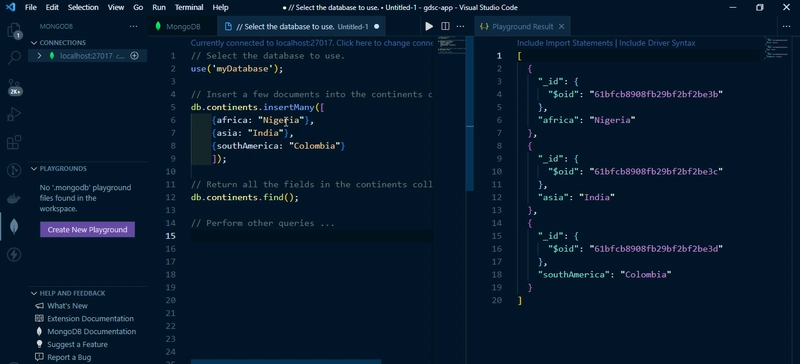The image size is (800, 364).
Task: Click What's New megaphone icon
Action: (x=39, y=306)
